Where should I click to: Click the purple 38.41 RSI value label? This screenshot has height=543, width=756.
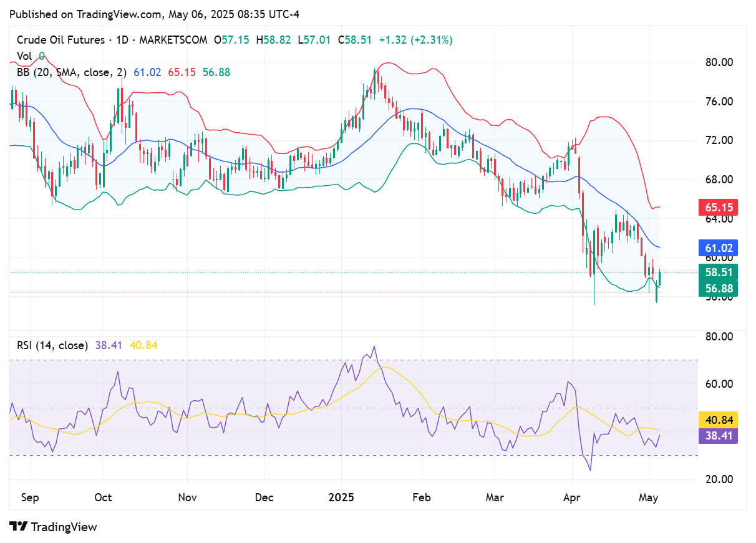717,437
